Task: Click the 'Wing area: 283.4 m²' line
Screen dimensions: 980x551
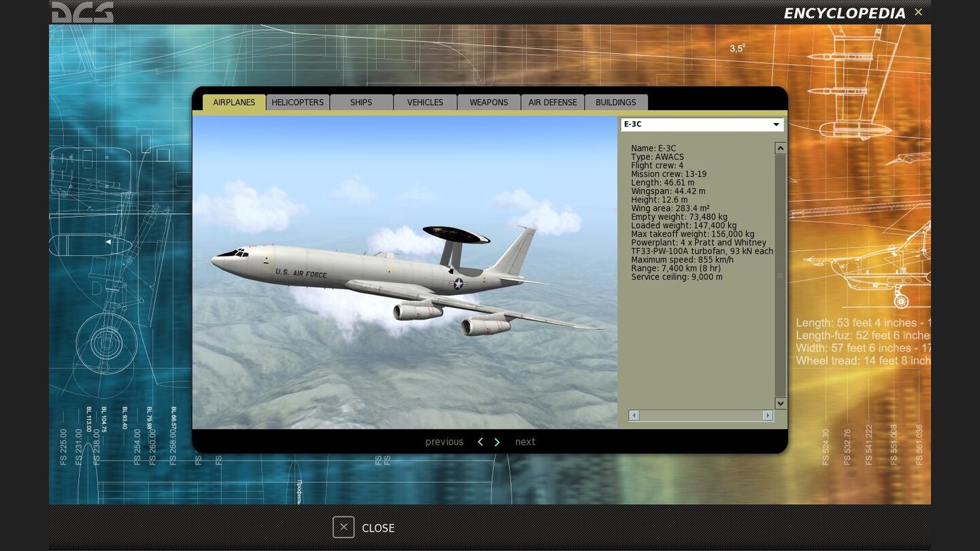Action: point(670,208)
